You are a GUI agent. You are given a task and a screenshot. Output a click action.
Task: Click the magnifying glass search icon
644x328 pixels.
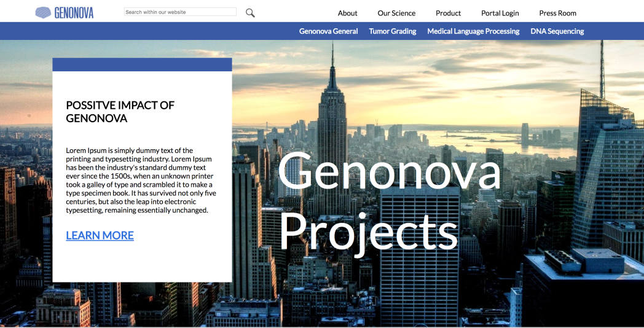pos(250,13)
